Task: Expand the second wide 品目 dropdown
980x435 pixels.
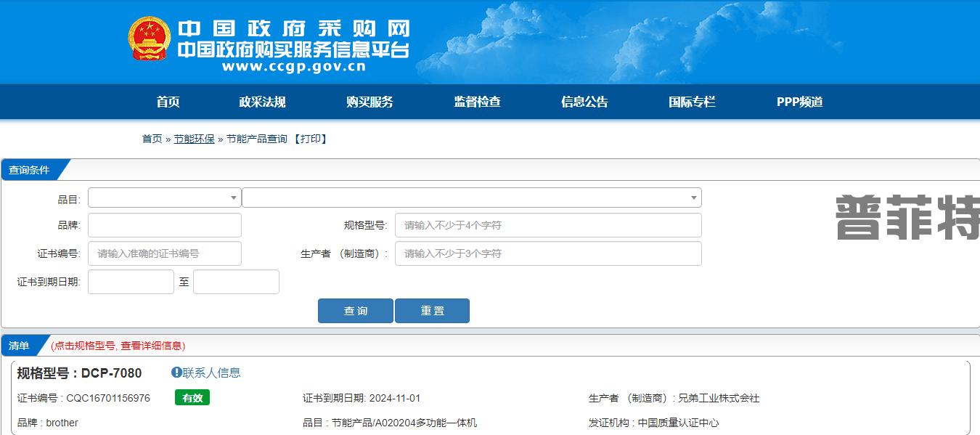Action: coord(471,198)
